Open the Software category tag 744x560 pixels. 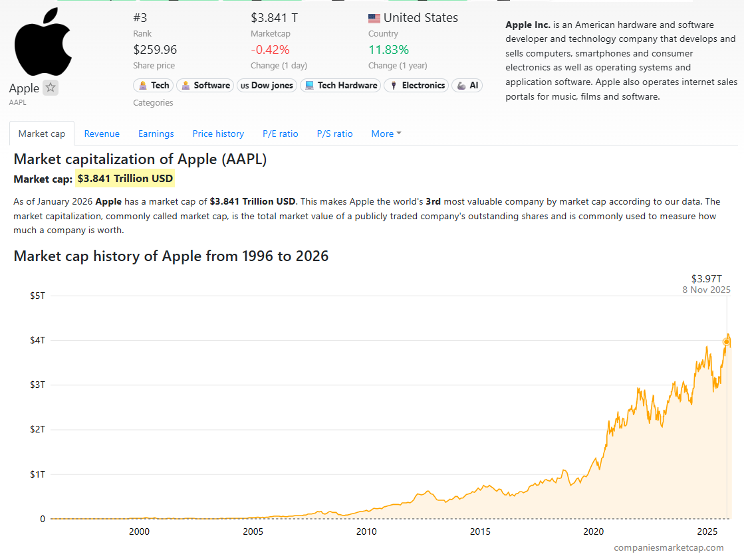coord(205,85)
